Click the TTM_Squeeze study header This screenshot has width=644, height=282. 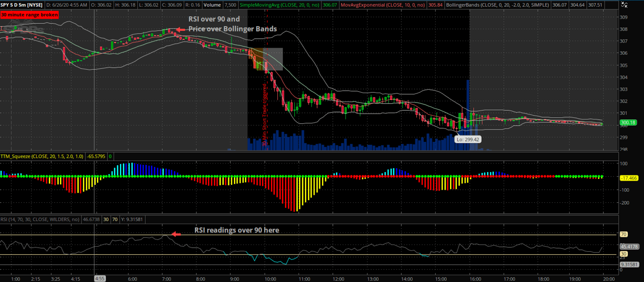[42, 156]
